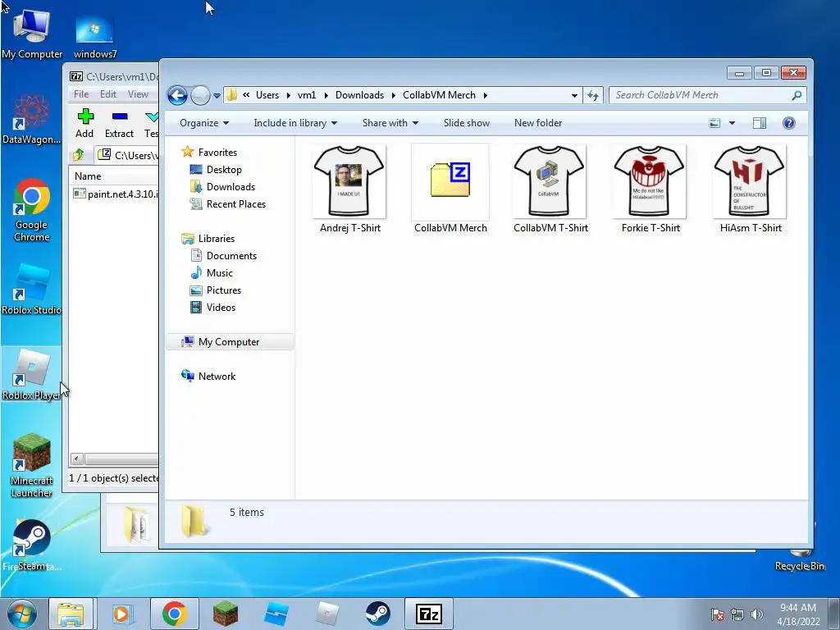Open the 7-Zip Edit menu
This screenshot has height=630, width=840.
point(107,94)
